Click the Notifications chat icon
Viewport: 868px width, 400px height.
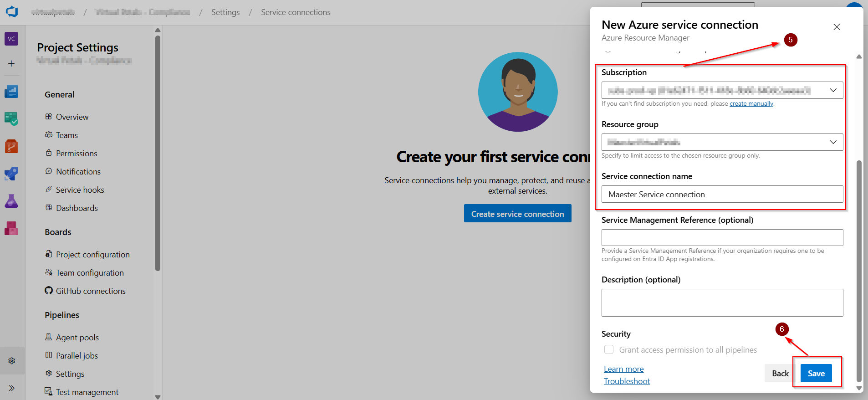49,171
